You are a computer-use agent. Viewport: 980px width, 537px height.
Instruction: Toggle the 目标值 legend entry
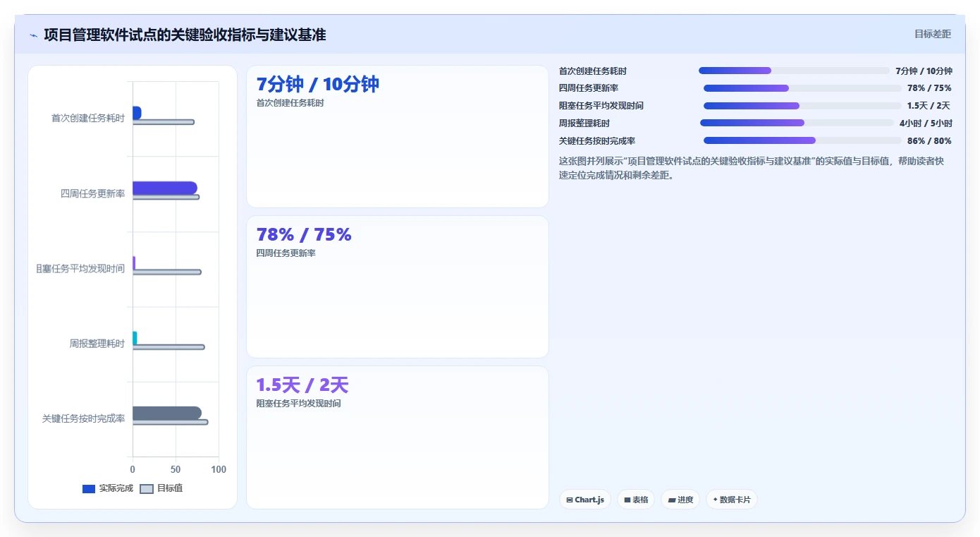coord(161,488)
